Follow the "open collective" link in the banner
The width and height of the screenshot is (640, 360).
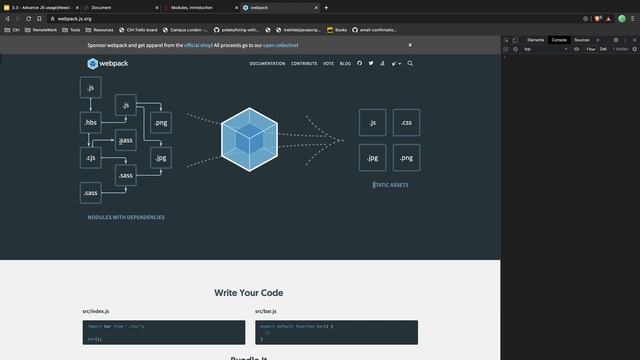point(280,45)
